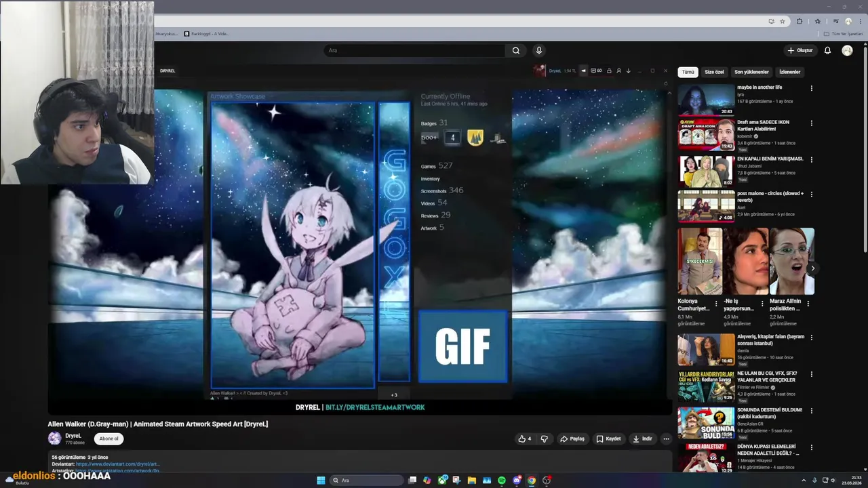
Task: Open 'DÜNYA KUPASI ELEMELERİ' video thumbnail
Action: 706,458
